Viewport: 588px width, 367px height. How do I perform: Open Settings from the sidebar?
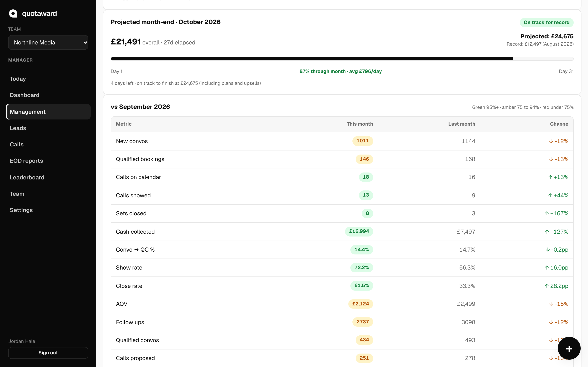point(21,210)
